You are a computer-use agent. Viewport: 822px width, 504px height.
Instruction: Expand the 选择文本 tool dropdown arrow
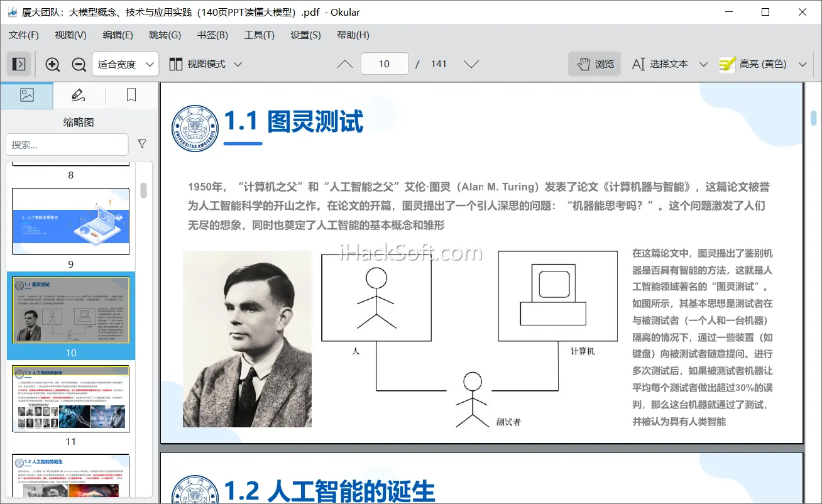(704, 64)
